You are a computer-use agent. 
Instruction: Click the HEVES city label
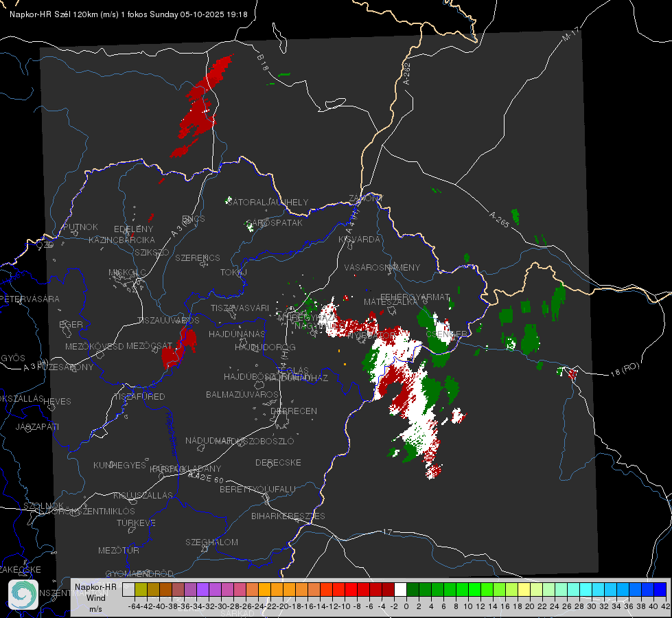(57, 402)
